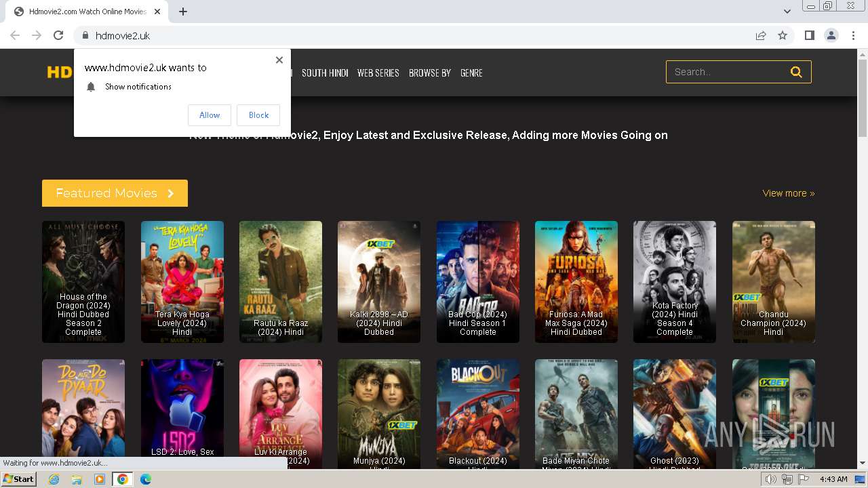This screenshot has width=868, height=488.
Task: Open Kota Factory Season 4 poster
Action: 675,282
